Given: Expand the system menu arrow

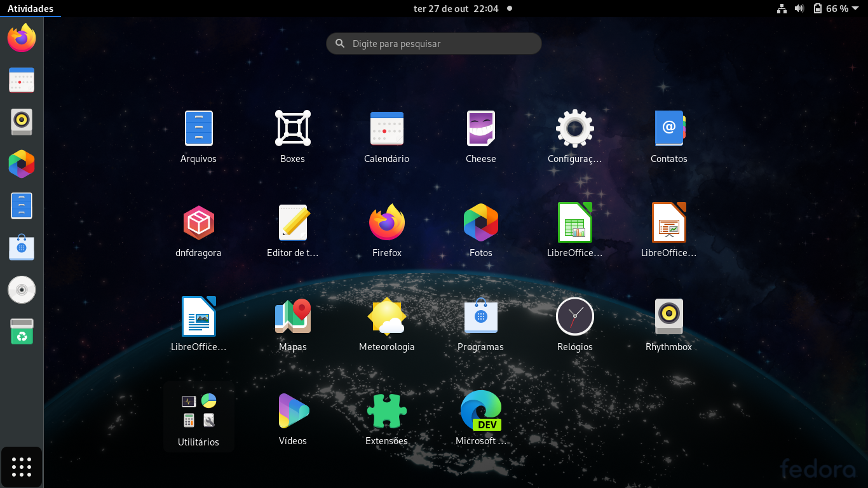Looking at the screenshot, I should (855, 9).
